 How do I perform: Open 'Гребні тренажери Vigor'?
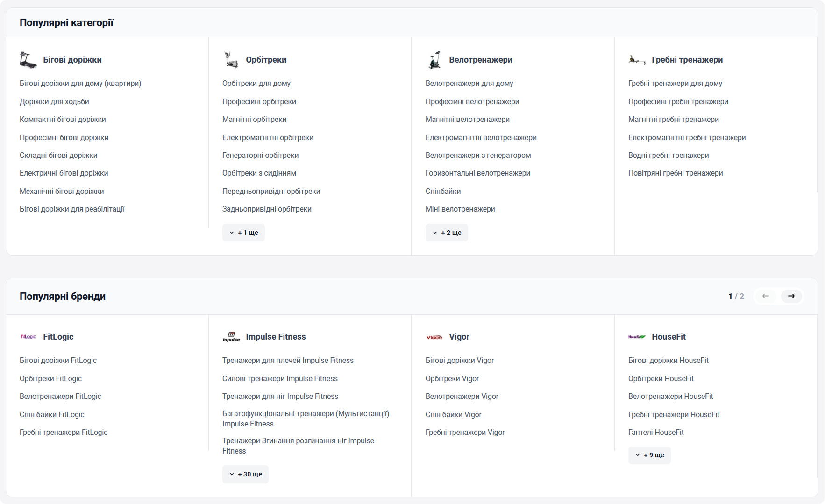pyautogui.click(x=465, y=433)
